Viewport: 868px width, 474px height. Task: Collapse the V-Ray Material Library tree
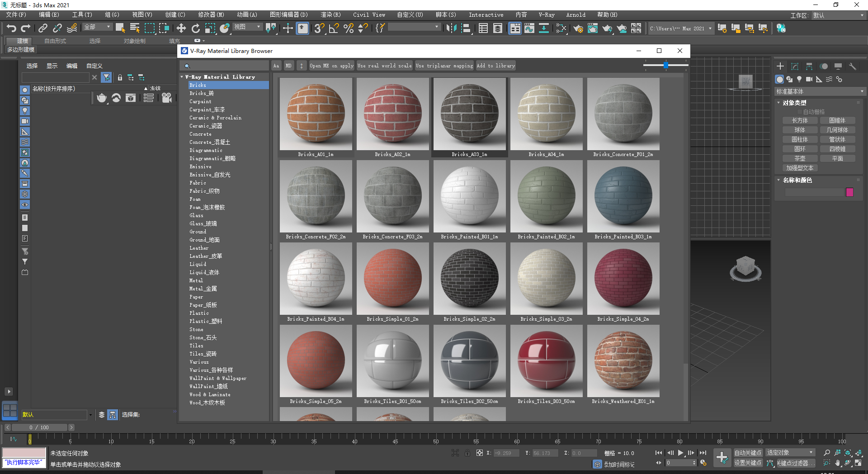click(182, 76)
